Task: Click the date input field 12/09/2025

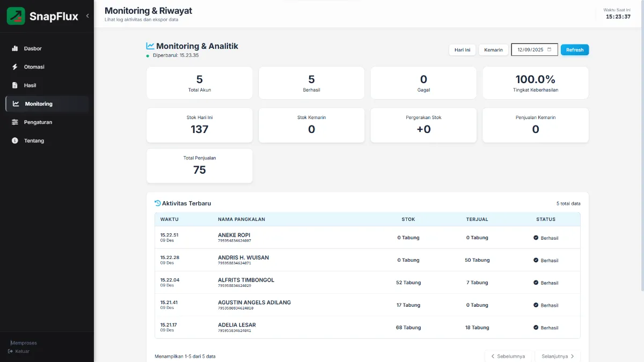Action: (x=530, y=50)
